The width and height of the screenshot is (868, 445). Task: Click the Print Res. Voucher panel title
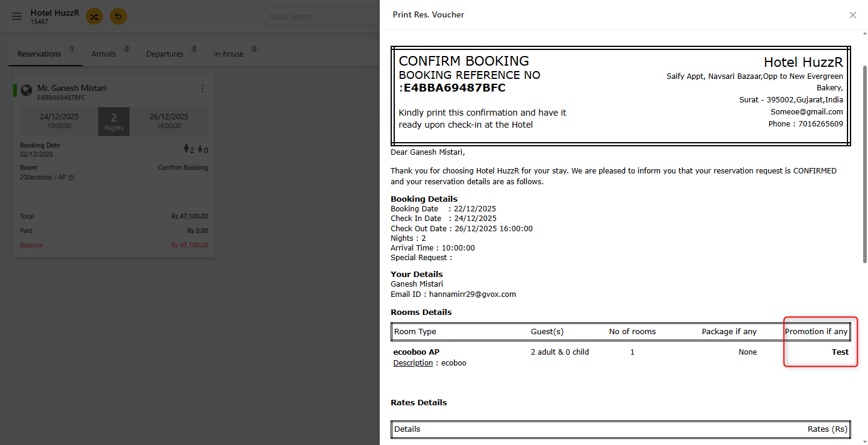[x=429, y=14]
